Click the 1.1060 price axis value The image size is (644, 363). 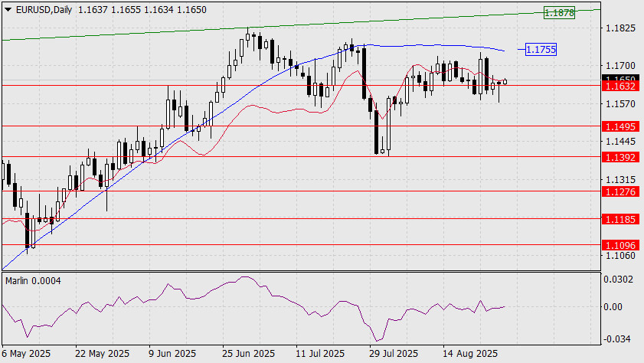(x=620, y=256)
